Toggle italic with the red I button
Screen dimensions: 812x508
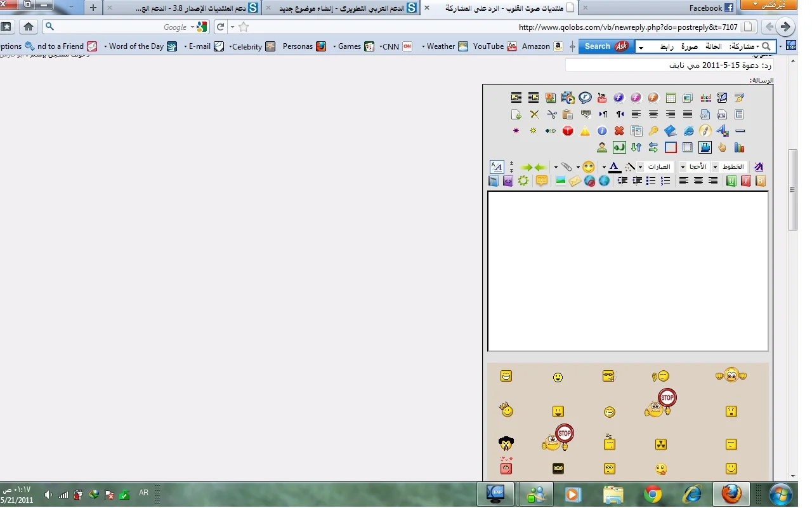pyautogui.click(x=746, y=181)
